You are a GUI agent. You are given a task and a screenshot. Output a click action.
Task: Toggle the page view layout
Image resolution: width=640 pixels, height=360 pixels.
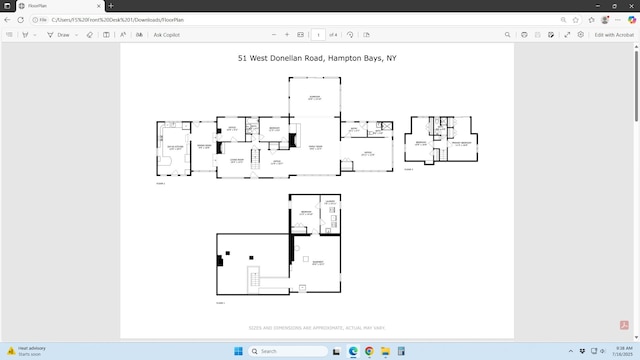(106, 35)
